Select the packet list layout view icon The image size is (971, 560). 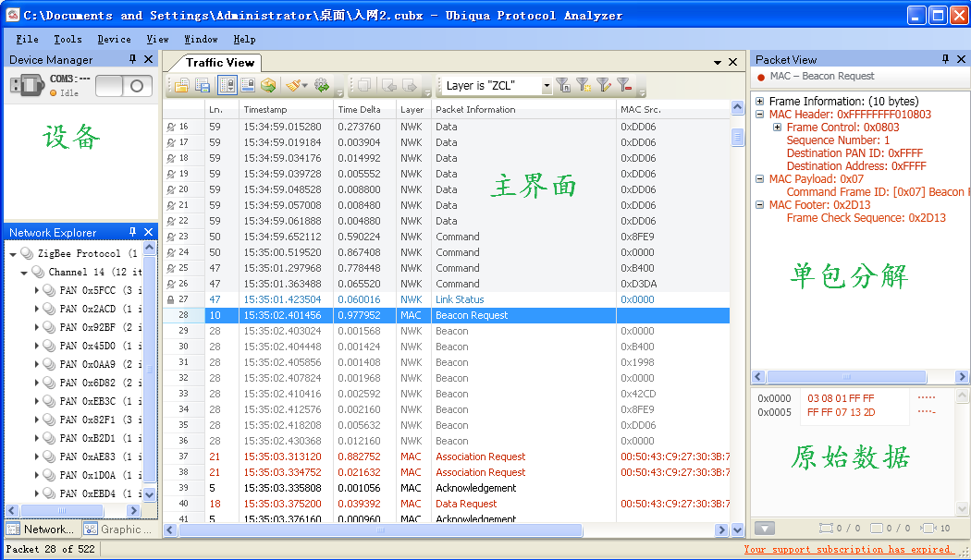tap(227, 85)
